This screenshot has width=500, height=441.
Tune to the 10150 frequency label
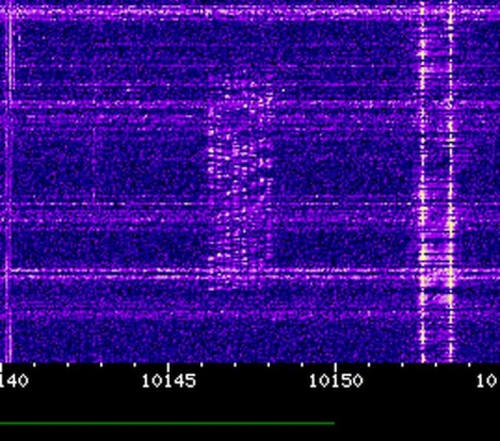pyautogui.click(x=336, y=381)
